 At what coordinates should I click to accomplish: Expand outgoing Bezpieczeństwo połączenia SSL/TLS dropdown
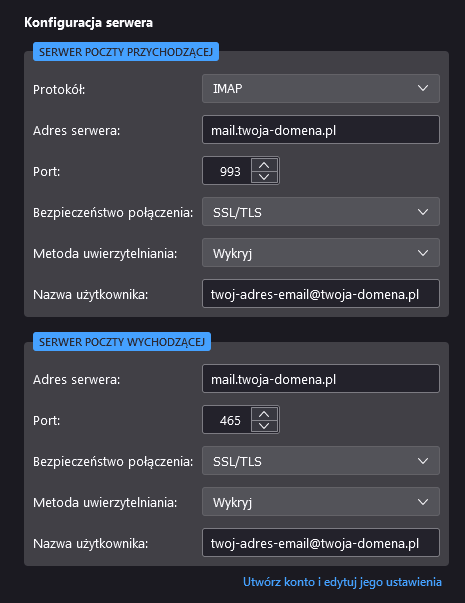(x=321, y=461)
